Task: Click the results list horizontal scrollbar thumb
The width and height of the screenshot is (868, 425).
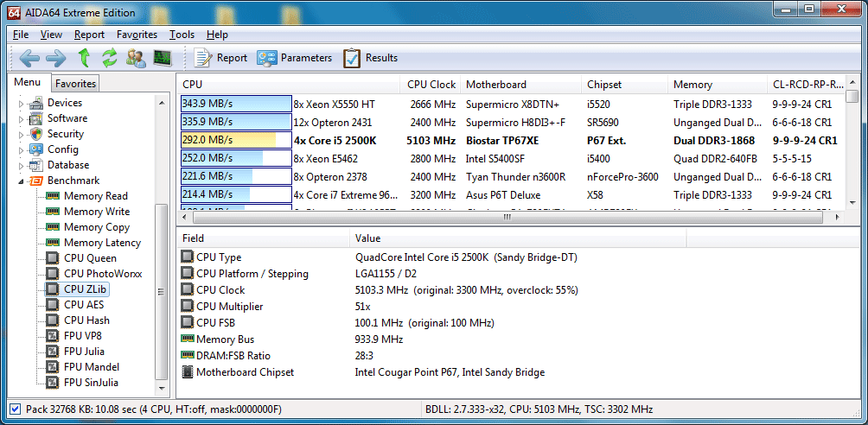Action: [507, 218]
